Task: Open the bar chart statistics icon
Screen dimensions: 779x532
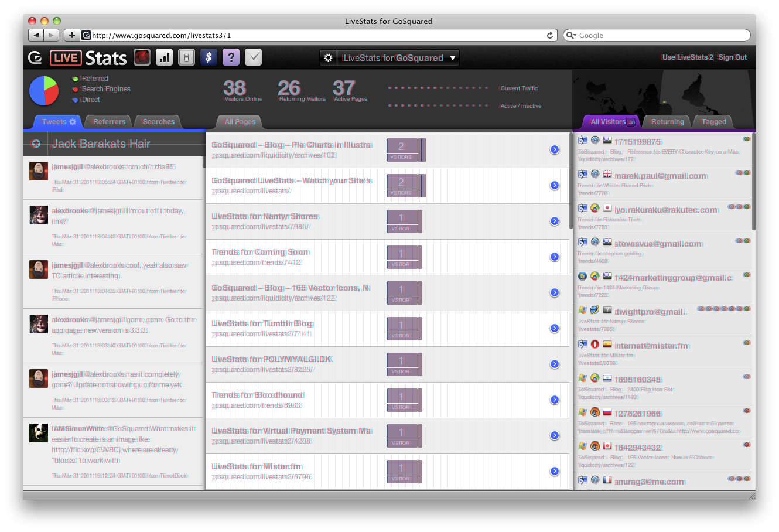Action: [165, 57]
